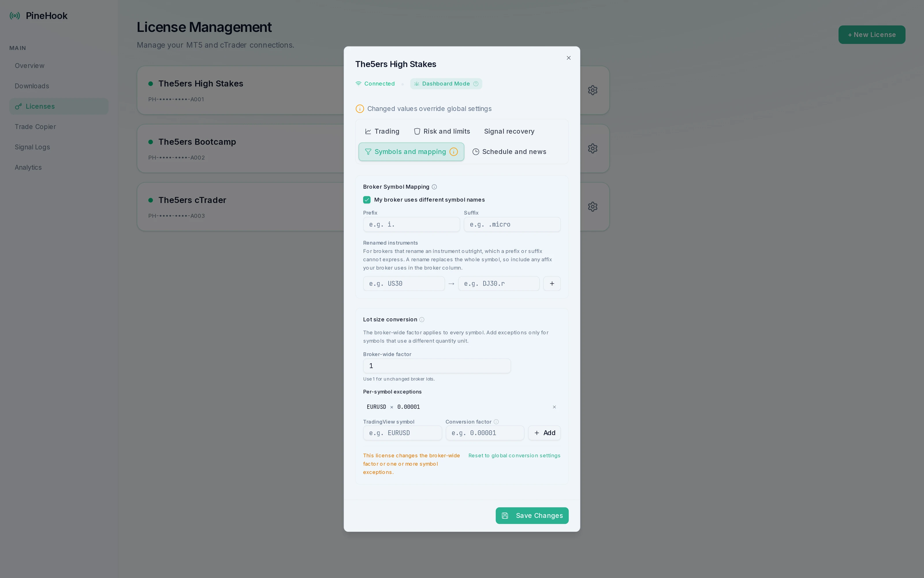Click info icon beside Conversion factor label
Image resolution: width=924 pixels, height=578 pixels.
coord(496,422)
